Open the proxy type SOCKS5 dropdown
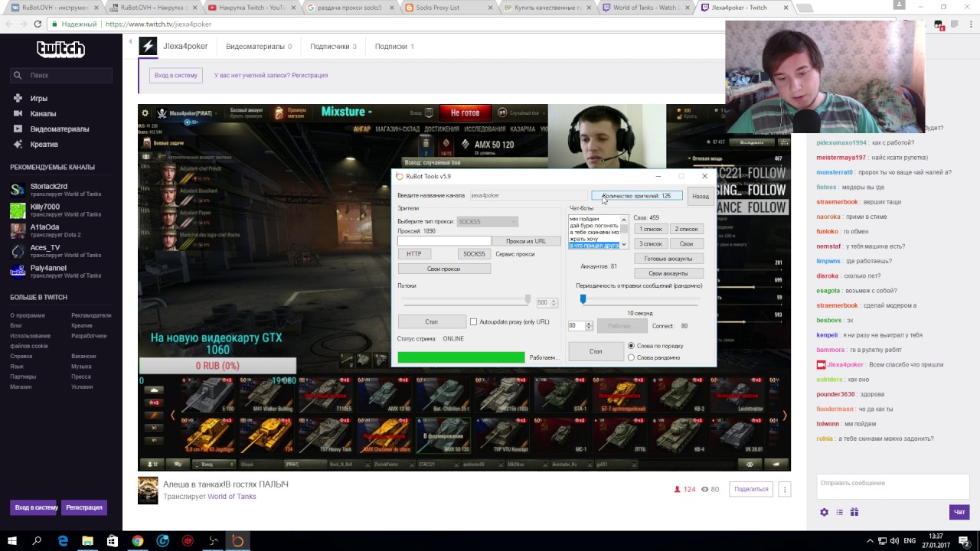This screenshot has height=551, width=980. pyautogui.click(x=487, y=222)
